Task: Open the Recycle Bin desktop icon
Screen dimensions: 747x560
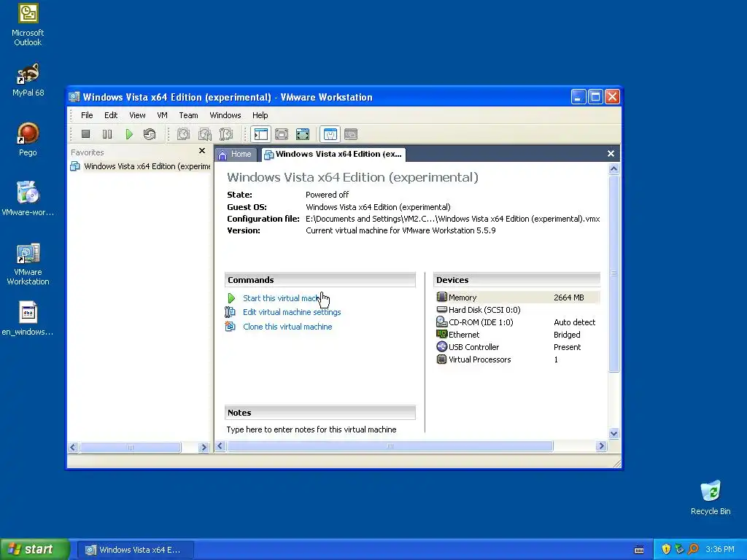Action: (x=711, y=497)
